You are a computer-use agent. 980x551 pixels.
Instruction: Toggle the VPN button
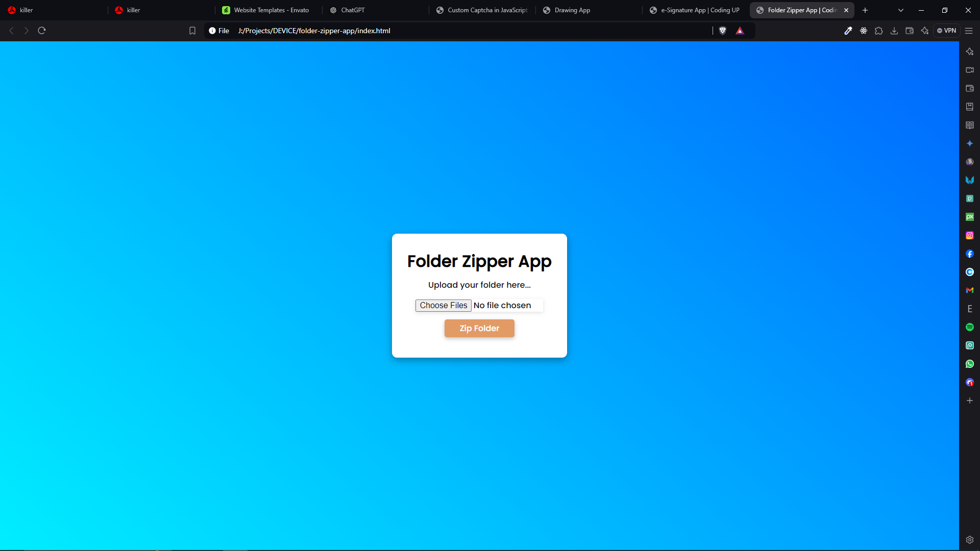point(947,31)
